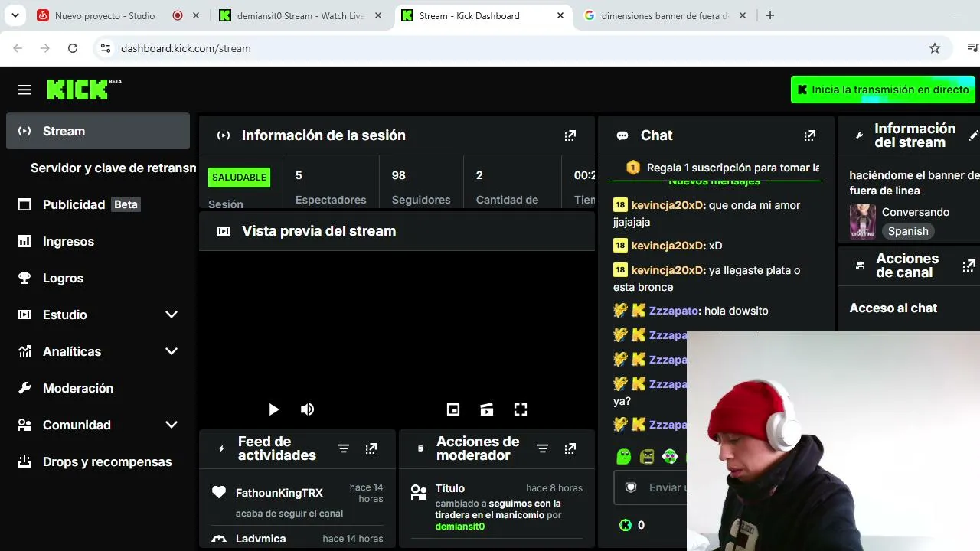Click the Conversando category thumbnail

[x=863, y=222]
